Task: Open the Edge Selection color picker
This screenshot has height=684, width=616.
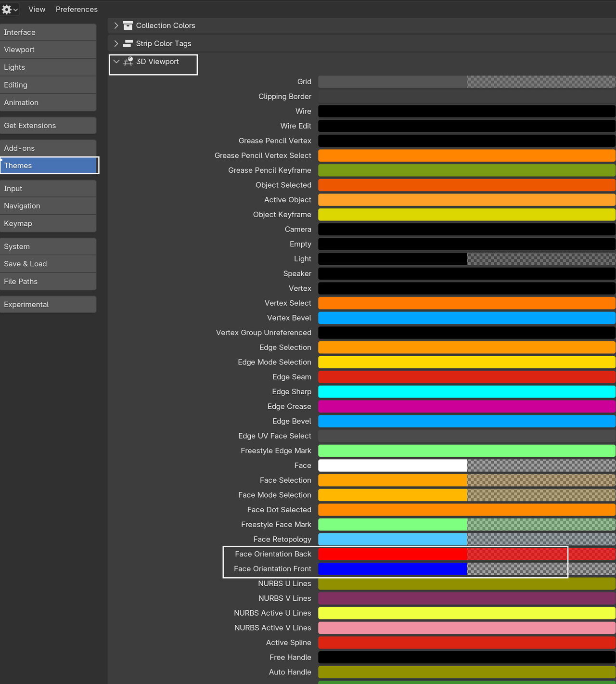Action: (467, 348)
